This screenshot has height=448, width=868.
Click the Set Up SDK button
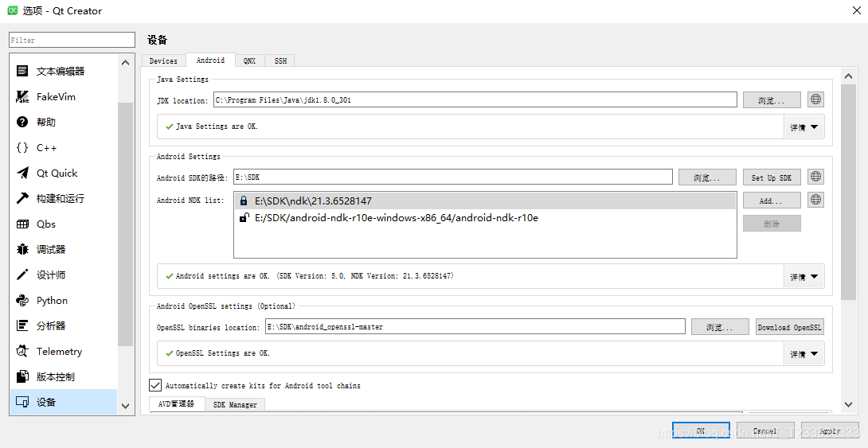[x=772, y=177]
